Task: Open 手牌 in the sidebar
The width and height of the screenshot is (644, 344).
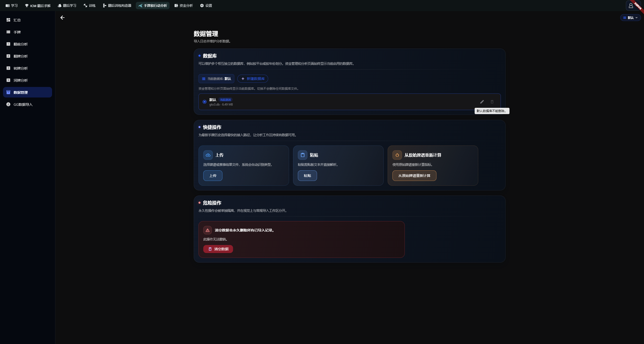Action: coord(27,32)
